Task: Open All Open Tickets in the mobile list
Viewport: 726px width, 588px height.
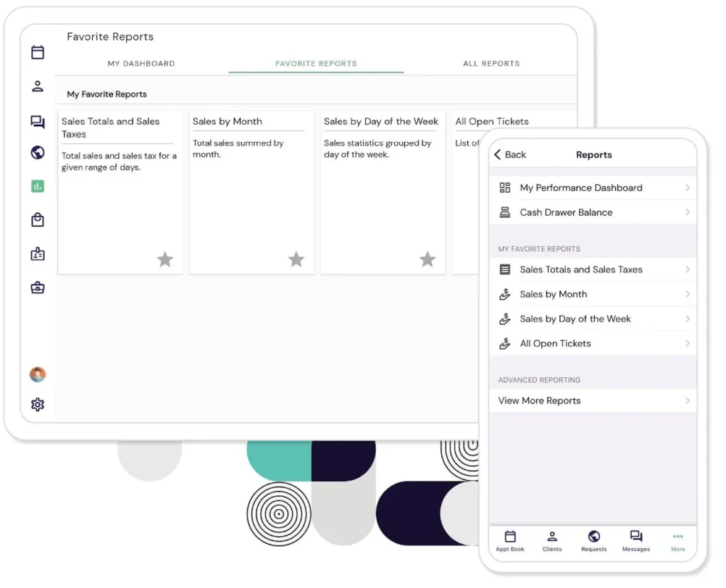Action: 555,343
